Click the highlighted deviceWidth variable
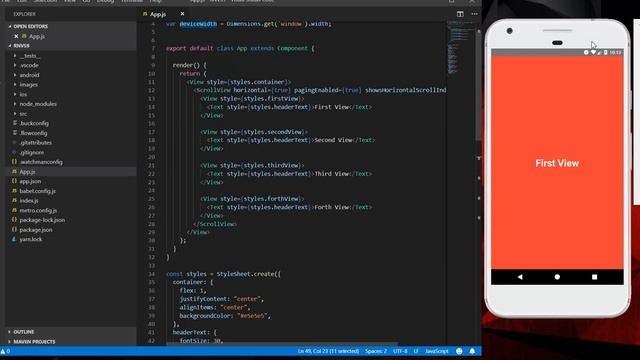Image resolution: width=640 pixels, height=360 pixels. click(198, 24)
